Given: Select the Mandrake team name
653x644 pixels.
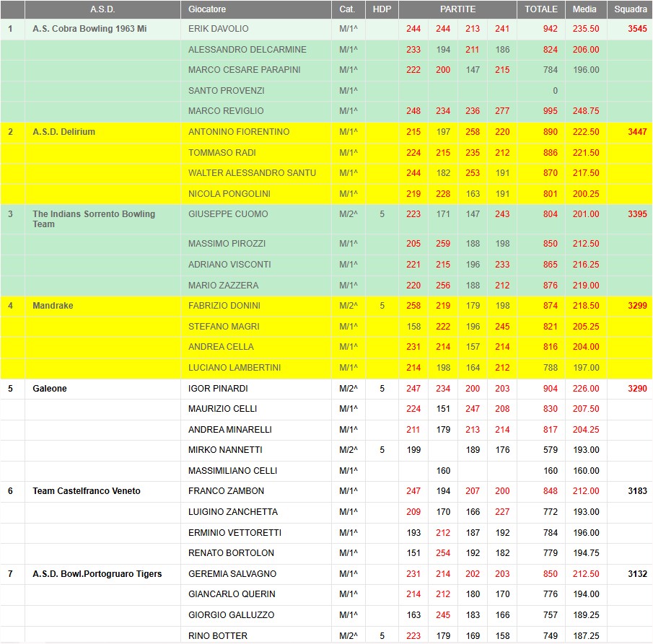Looking at the screenshot, I should click(53, 306).
